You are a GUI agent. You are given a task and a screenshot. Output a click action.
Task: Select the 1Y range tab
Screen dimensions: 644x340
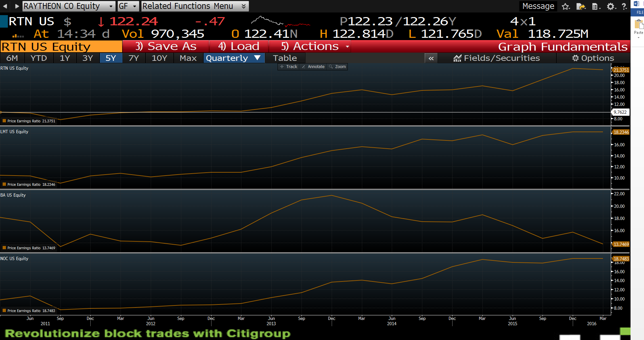(x=65, y=58)
